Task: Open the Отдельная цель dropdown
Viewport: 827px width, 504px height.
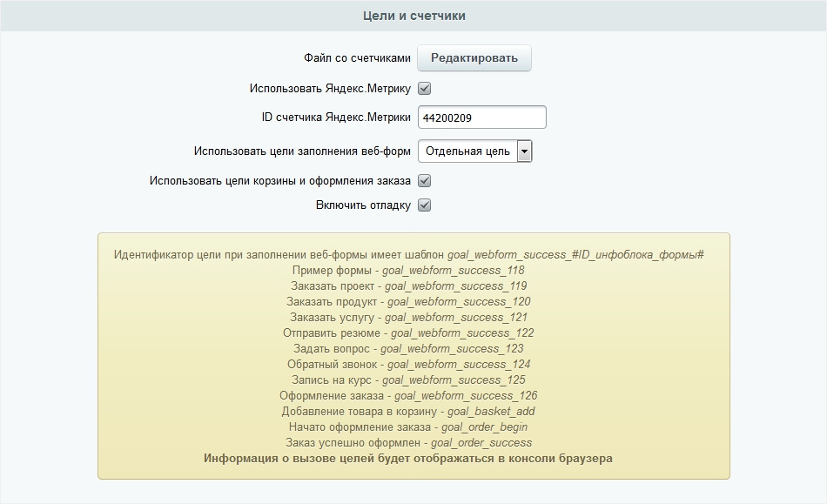Action: tap(474, 151)
